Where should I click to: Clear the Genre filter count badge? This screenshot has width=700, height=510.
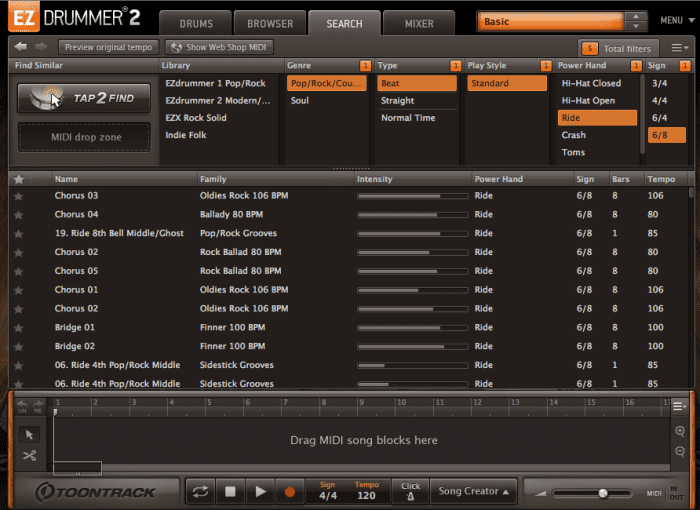click(365, 66)
